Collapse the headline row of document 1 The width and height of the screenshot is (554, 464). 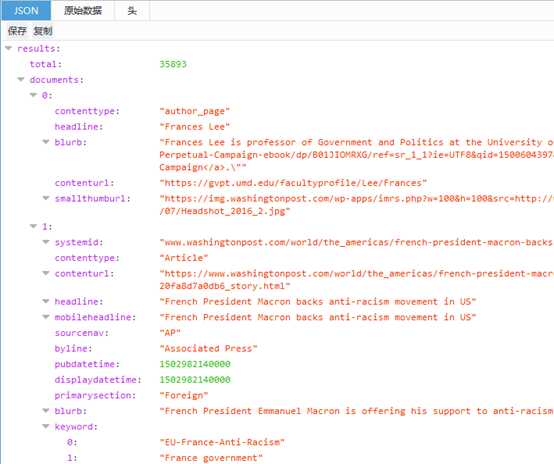46,301
